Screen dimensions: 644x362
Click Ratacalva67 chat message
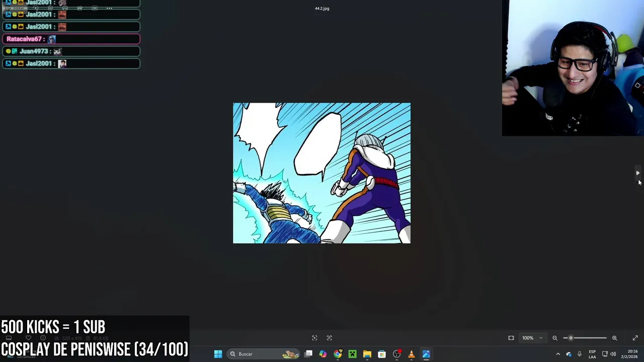71,39
